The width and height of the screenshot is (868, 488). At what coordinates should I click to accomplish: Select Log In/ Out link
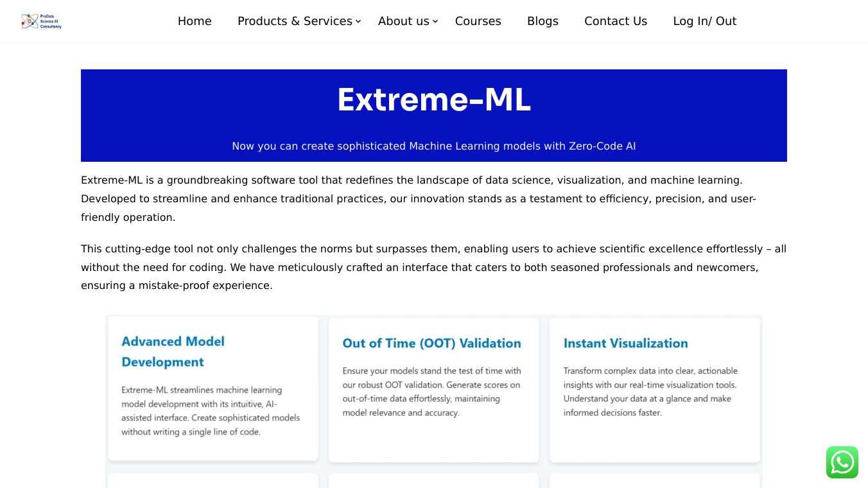pos(704,21)
